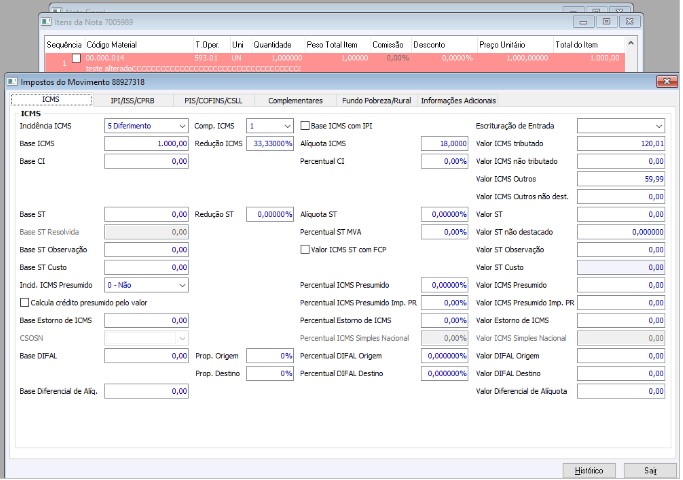683x480 pixels.
Task: Close the Itens da Nota window
Action: tap(629, 21)
